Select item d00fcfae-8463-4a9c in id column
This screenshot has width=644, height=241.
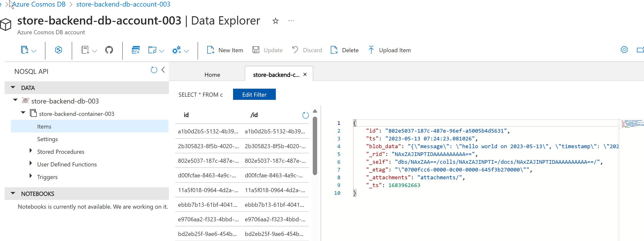pos(207,175)
